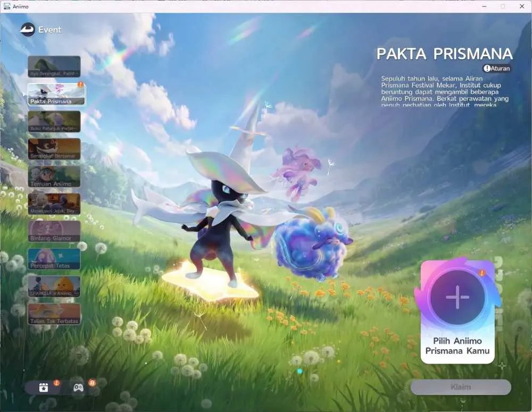Click the Event header label

(x=50, y=30)
